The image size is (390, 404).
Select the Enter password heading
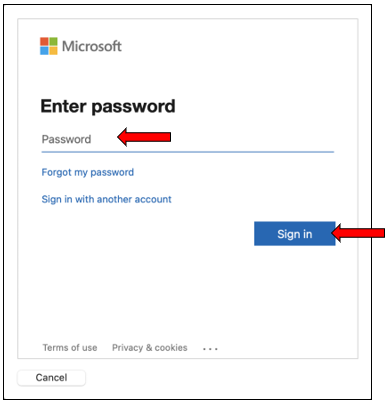(x=108, y=106)
